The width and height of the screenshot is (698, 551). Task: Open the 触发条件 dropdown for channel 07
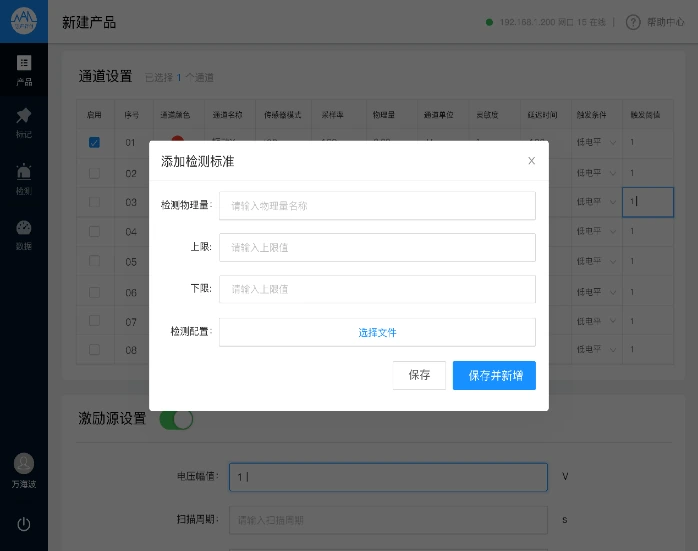tap(597, 321)
